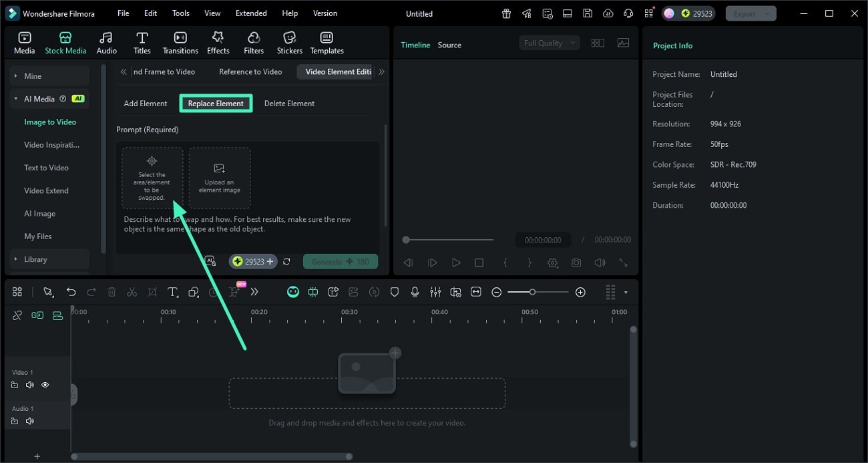Toggle the green smiley AI assistant icon
The width and height of the screenshot is (868, 463).
293,292
